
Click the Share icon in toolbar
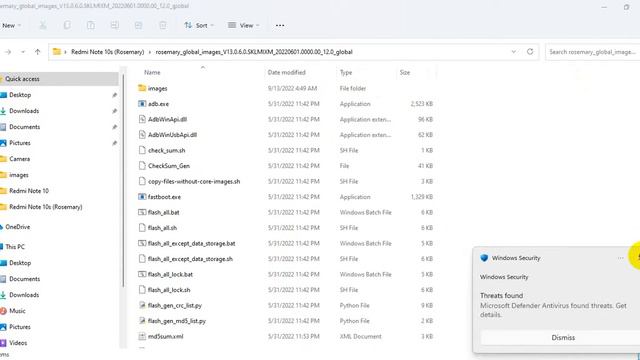coord(138,25)
